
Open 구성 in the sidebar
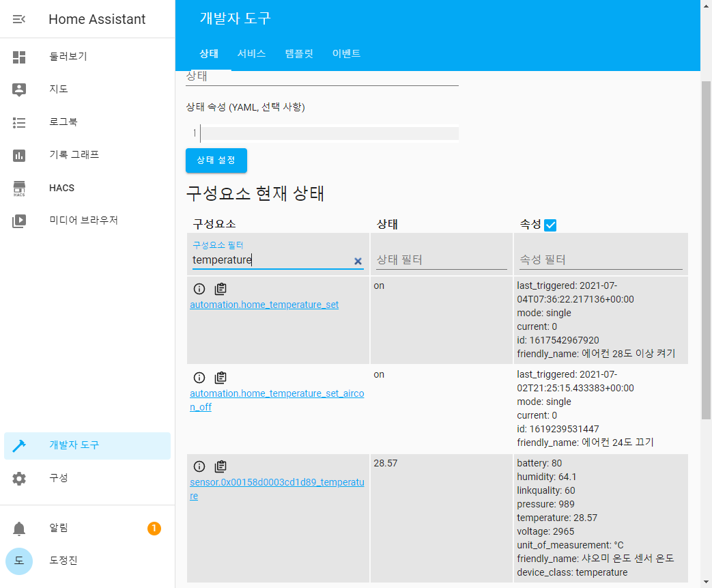[87, 479]
